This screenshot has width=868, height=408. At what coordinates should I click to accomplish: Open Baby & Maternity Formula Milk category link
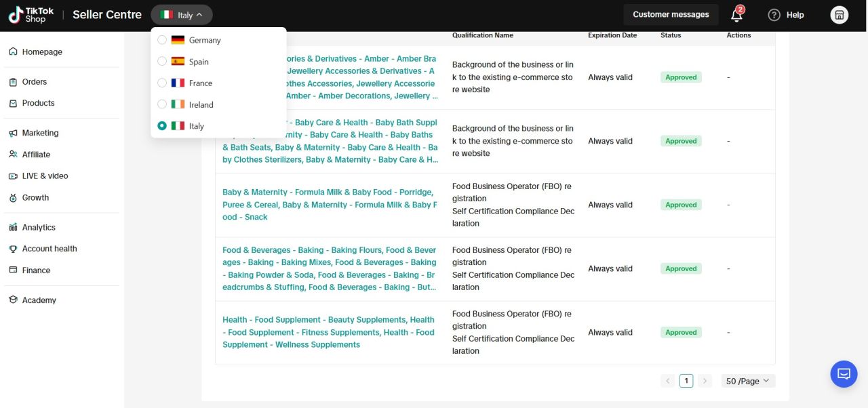tap(330, 205)
